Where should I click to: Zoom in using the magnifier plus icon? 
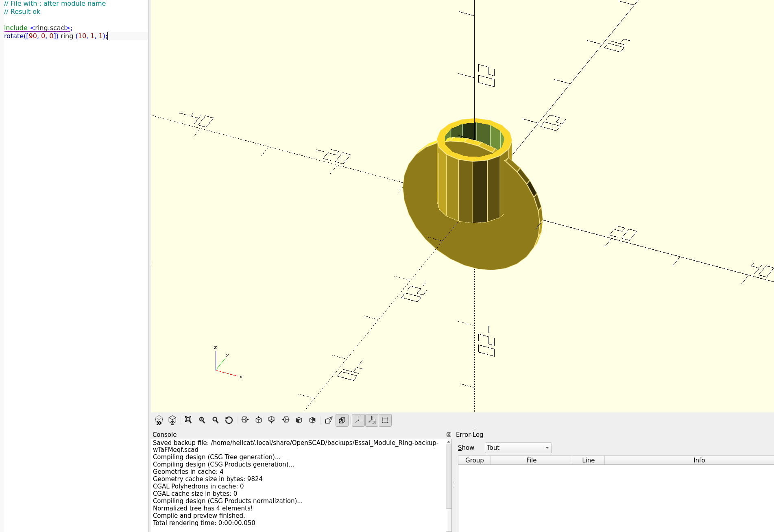(202, 420)
